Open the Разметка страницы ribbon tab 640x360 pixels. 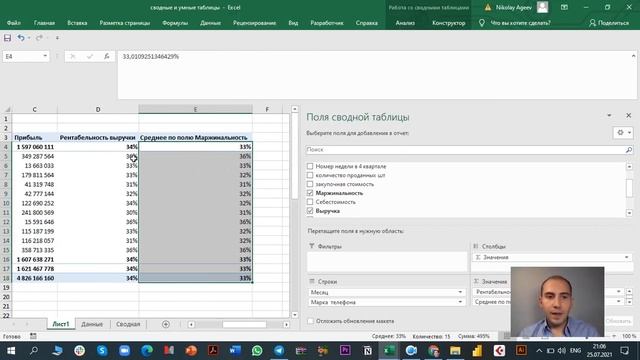tap(124, 23)
